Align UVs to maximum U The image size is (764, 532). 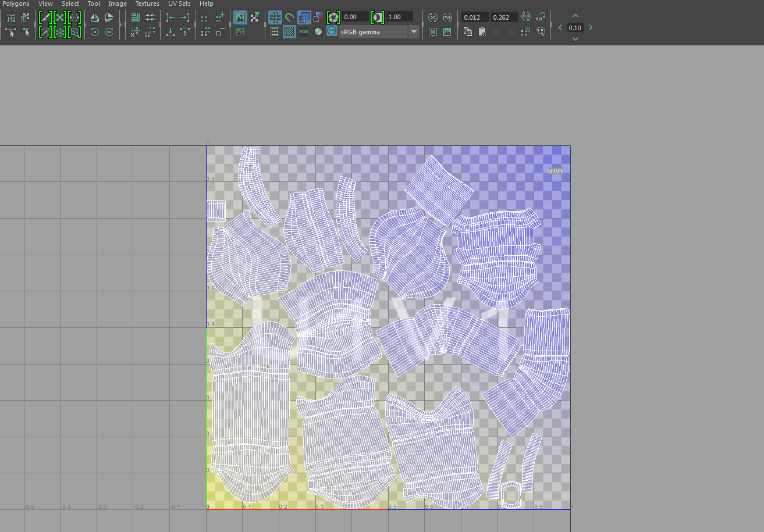click(x=185, y=17)
